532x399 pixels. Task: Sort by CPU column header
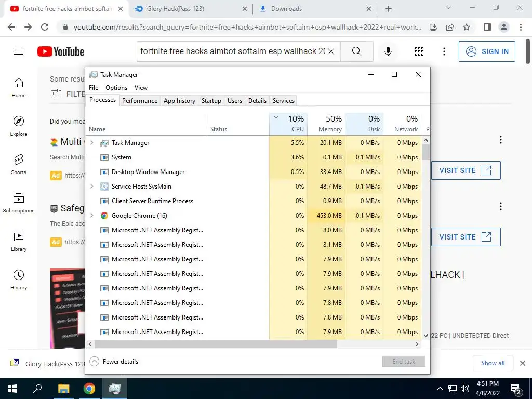pos(288,124)
